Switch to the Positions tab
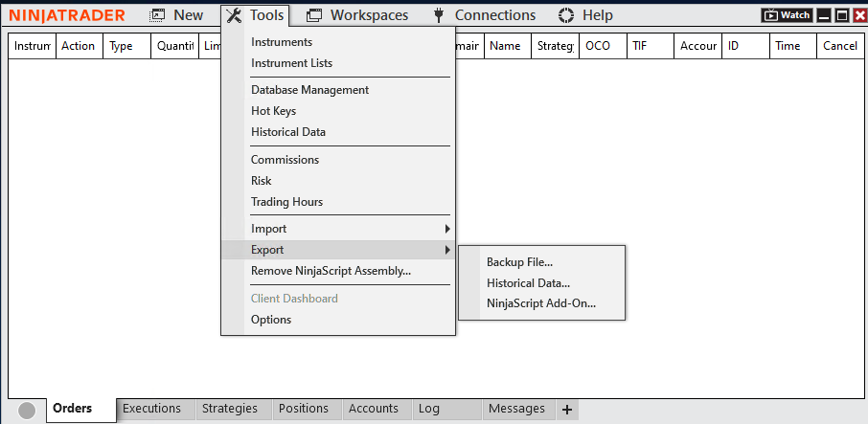868x424 pixels. point(303,409)
